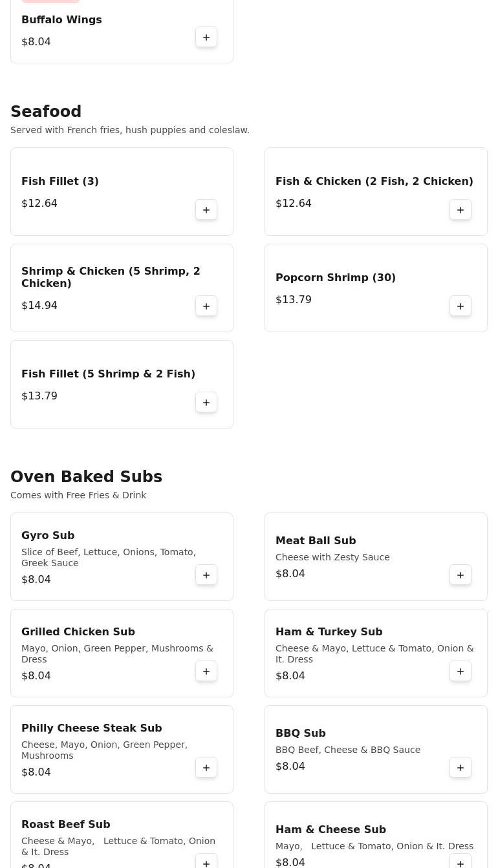Click the Philly Cheese Steak Sub title
Viewport: 498px width, 868px height.
click(91, 728)
